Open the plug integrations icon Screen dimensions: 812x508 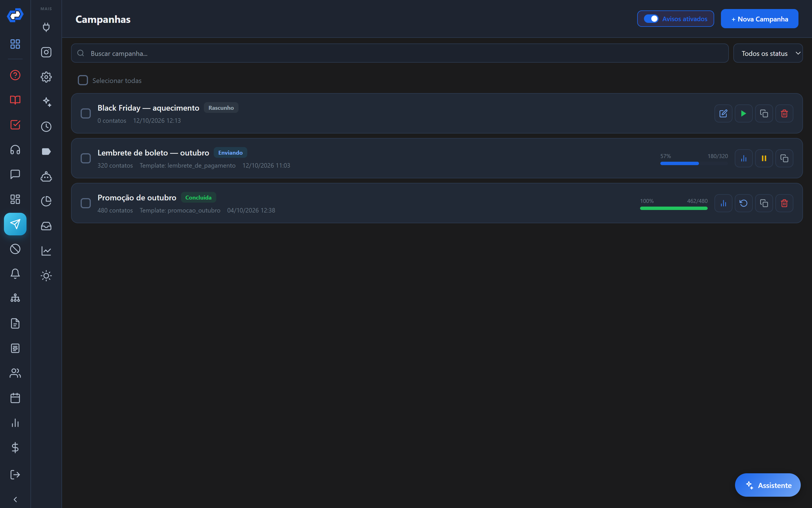46,27
